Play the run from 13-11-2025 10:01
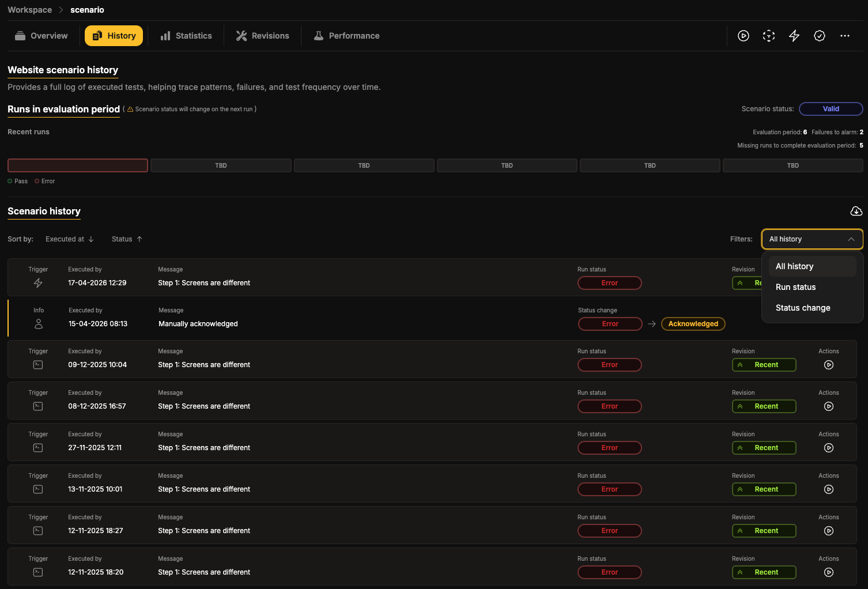 coord(829,489)
